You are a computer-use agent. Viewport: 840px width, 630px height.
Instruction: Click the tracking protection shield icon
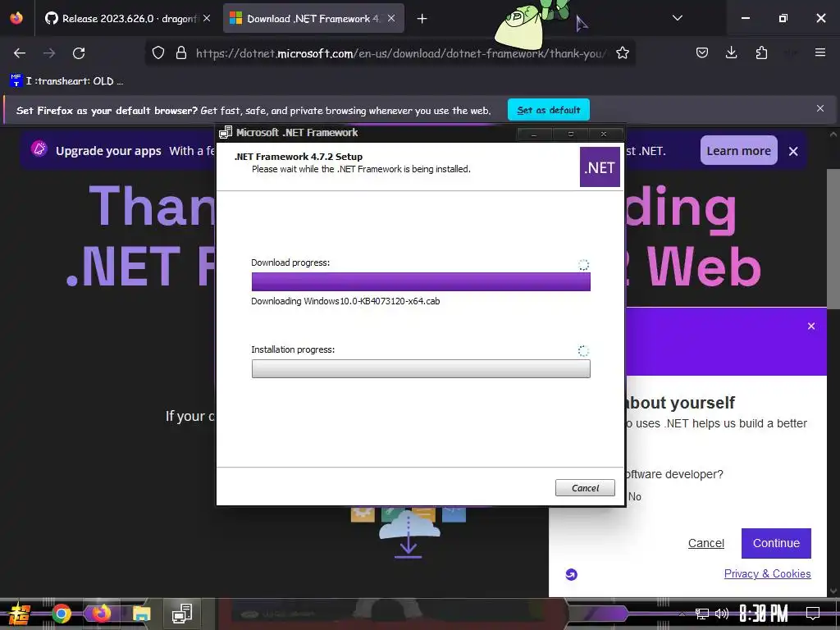click(x=158, y=53)
